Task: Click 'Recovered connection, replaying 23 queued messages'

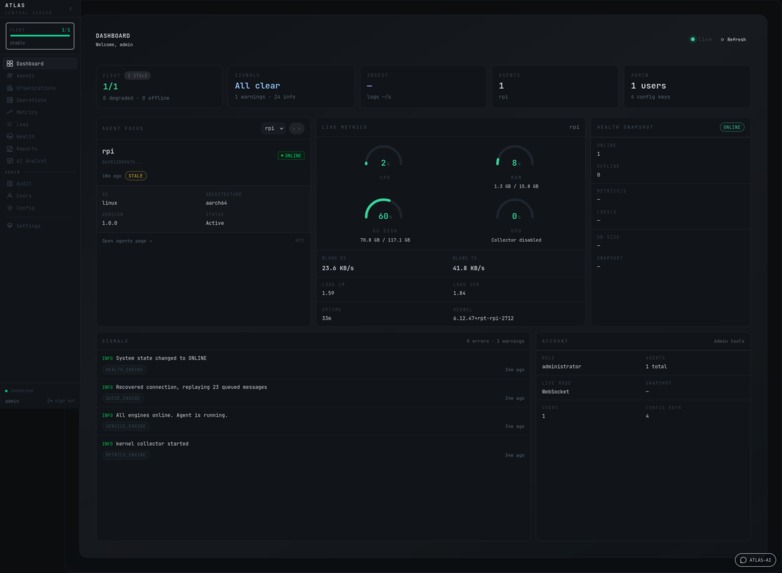Action: click(192, 387)
